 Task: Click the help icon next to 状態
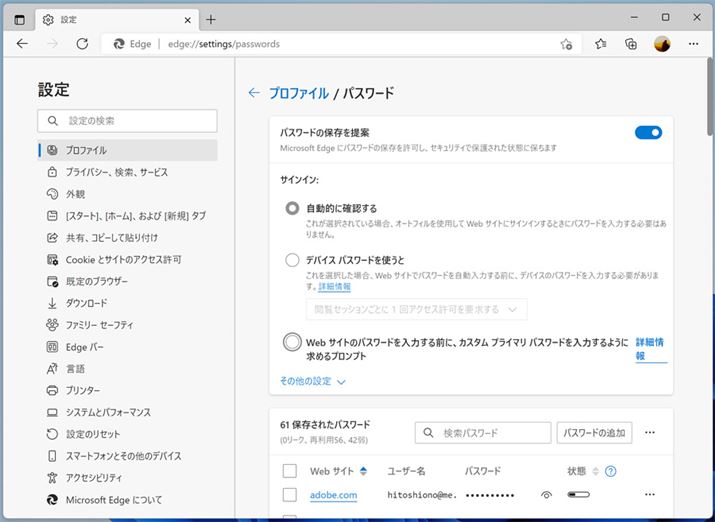click(x=611, y=471)
